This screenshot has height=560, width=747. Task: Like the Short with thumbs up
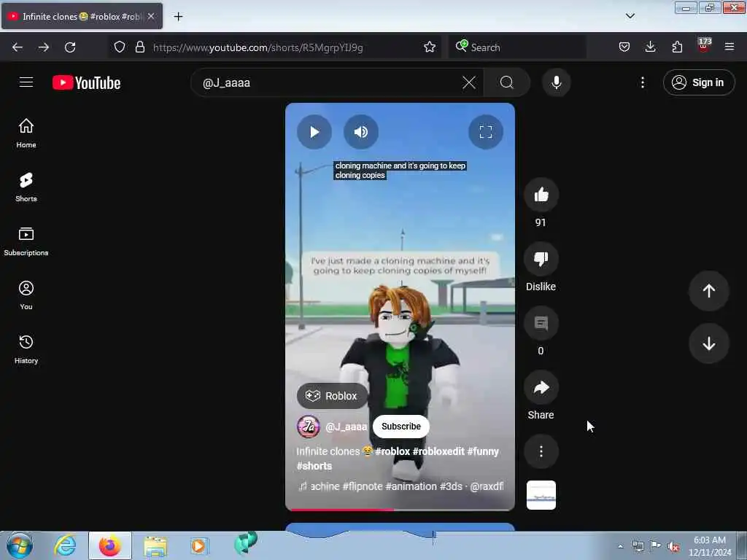click(541, 194)
